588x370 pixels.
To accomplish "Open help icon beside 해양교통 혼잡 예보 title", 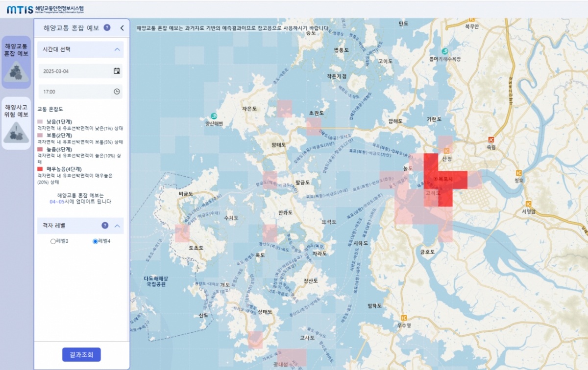I will 107,28.
